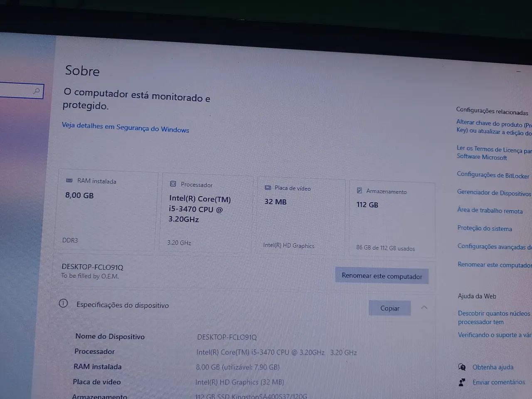Image resolution: width=532 pixels, height=399 pixels.
Task: Select the 8,00 GB RAM value
Action: tap(79, 195)
